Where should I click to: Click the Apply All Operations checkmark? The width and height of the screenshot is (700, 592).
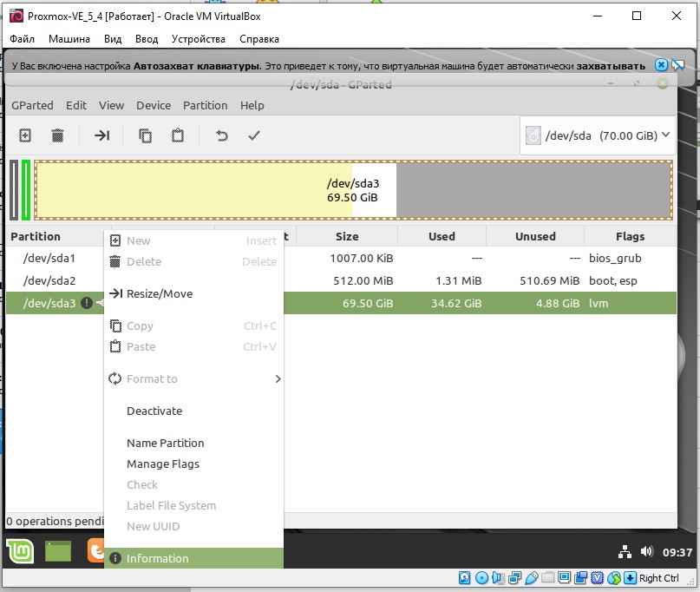(254, 135)
